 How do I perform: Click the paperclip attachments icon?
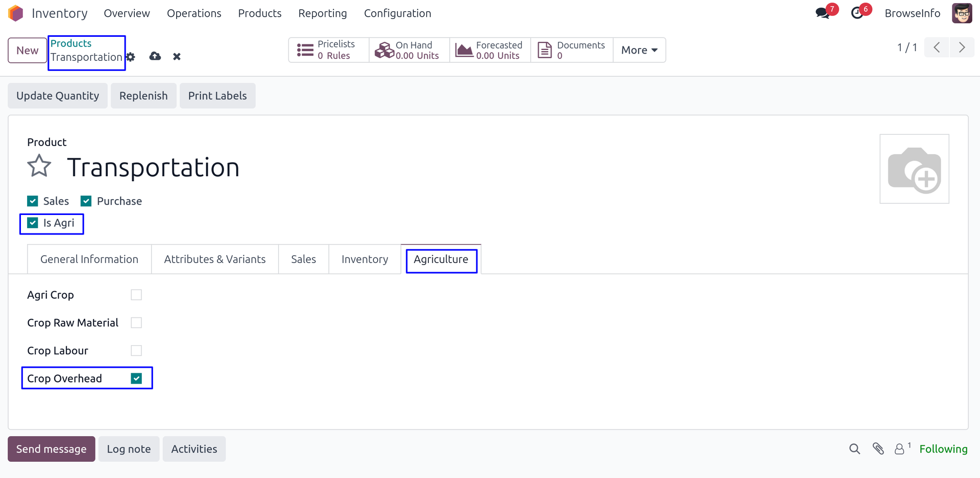tap(878, 449)
